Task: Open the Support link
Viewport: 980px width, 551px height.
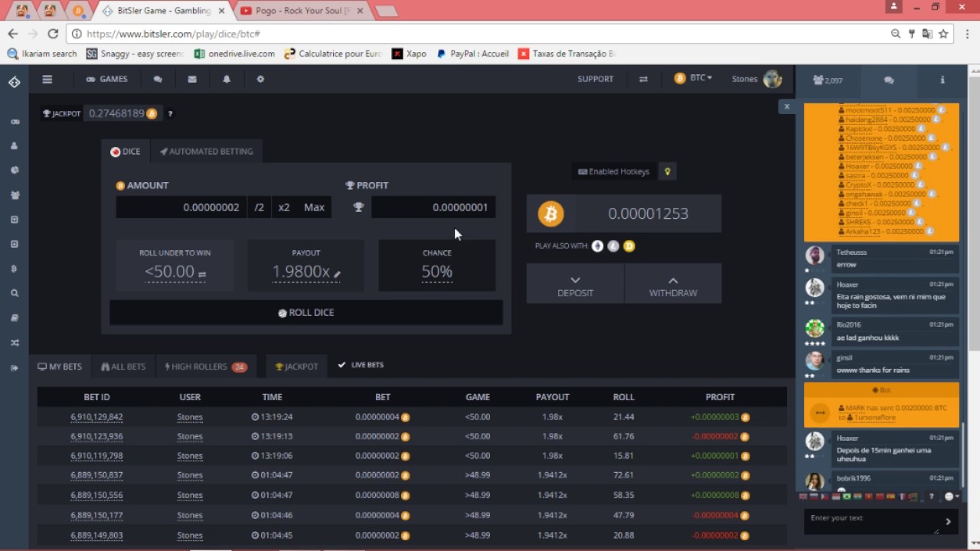Action: tap(596, 79)
